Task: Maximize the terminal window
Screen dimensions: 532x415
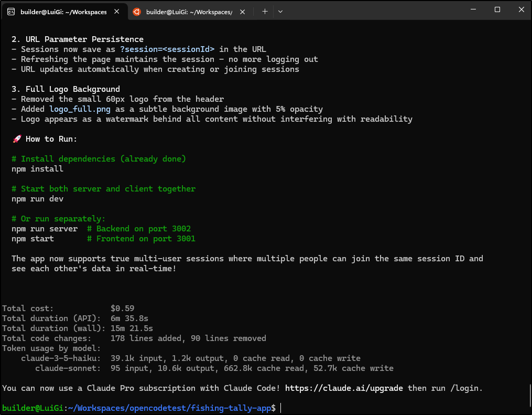Action: coord(497,9)
